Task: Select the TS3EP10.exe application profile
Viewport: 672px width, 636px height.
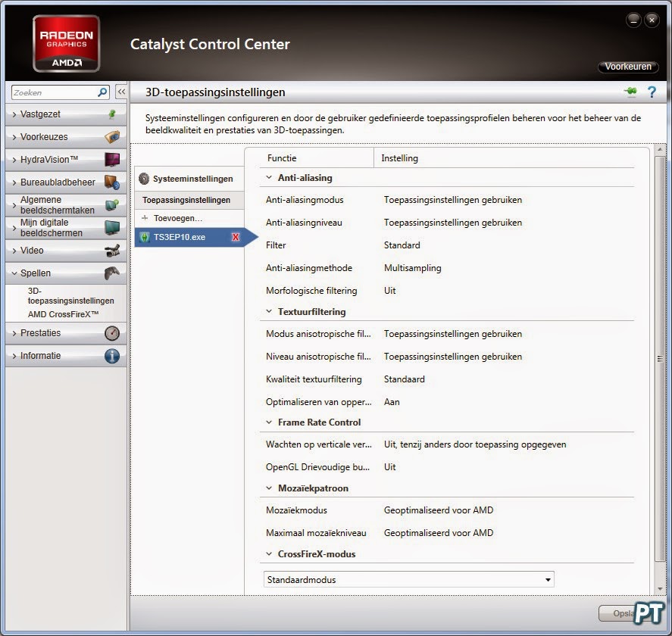Action: click(189, 237)
